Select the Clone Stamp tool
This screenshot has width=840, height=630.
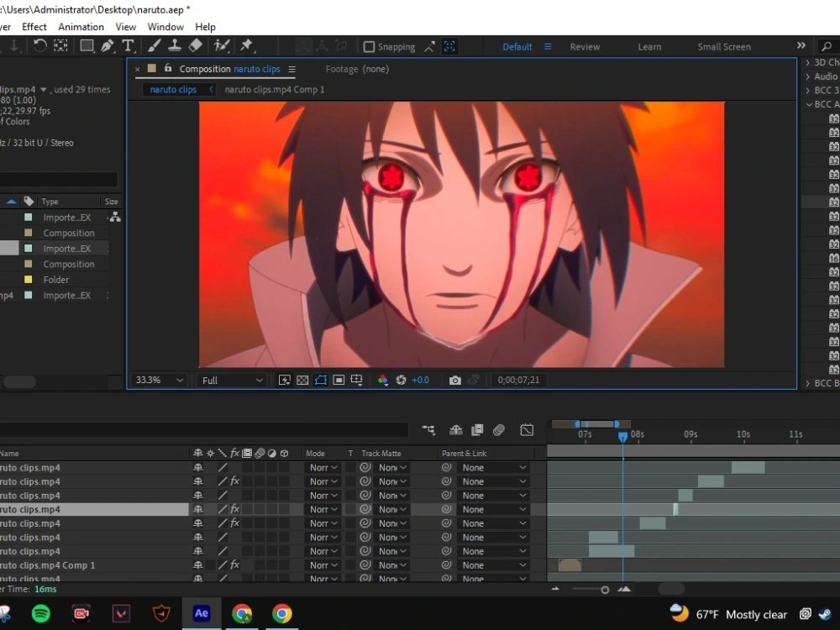point(176,45)
